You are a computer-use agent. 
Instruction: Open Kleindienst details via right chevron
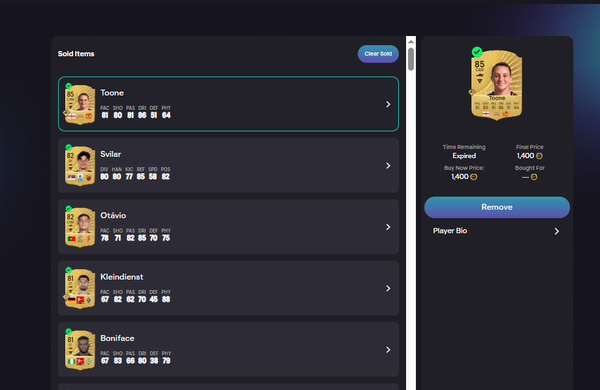388,289
